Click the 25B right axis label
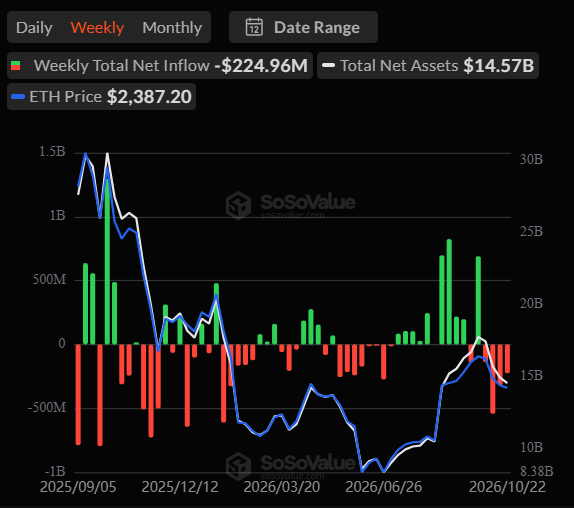Image resolution: width=574 pixels, height=508 pixels. coord(531,231)
